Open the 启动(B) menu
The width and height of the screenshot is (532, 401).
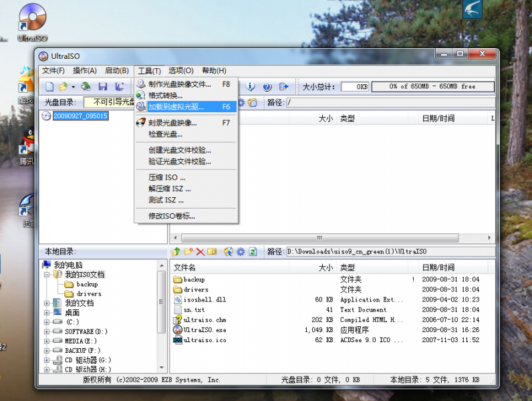coord(117,71)
